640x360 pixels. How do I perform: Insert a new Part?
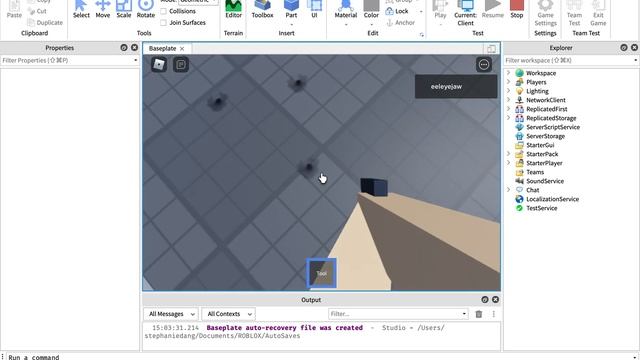tap(291, 9)
